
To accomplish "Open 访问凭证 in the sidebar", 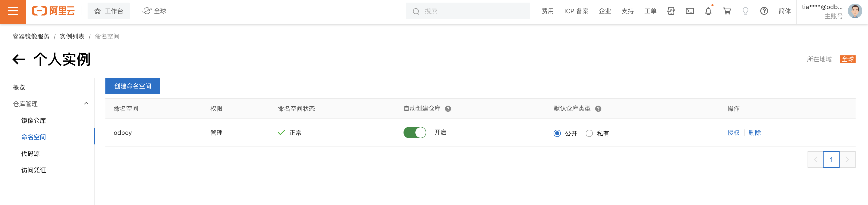I will 33,170.
